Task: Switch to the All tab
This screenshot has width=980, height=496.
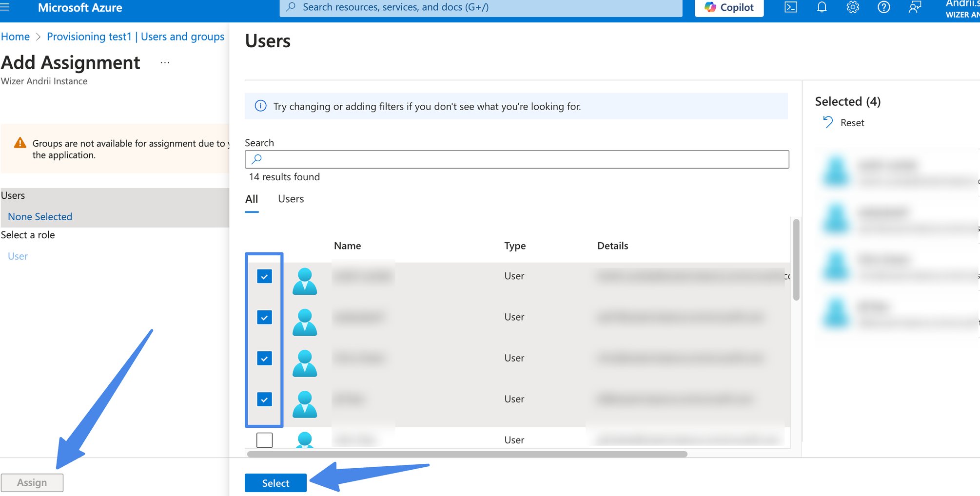Action: (x=252, y=199)
